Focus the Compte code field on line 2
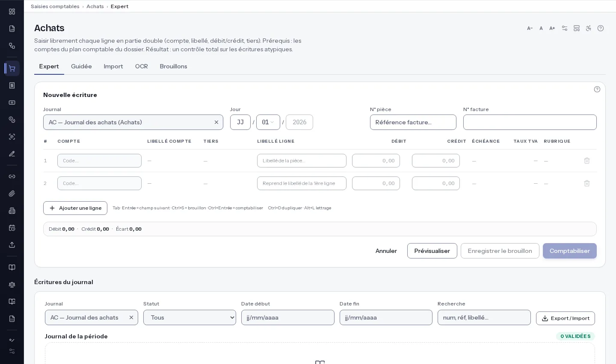The image size is (616, 364). [x=100, y=183]
